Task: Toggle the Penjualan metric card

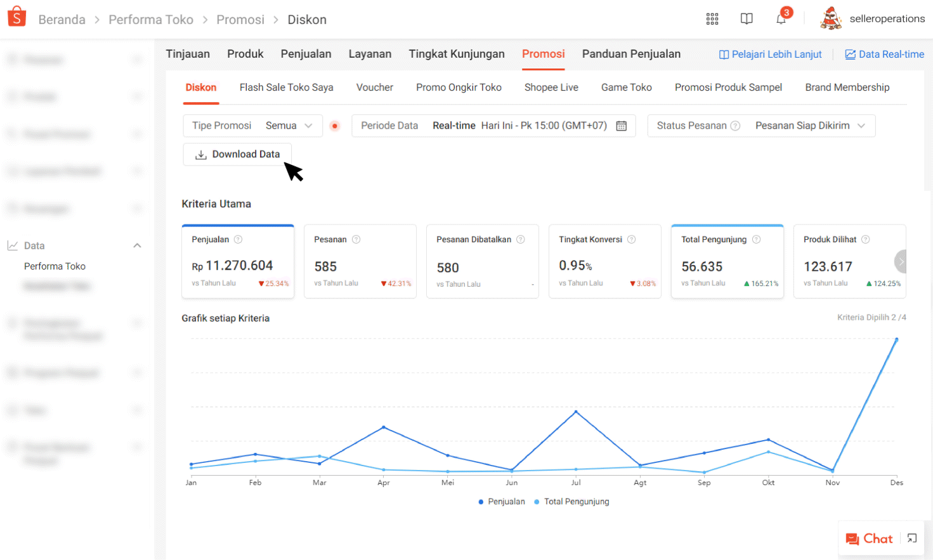Action: coord(238,261)
